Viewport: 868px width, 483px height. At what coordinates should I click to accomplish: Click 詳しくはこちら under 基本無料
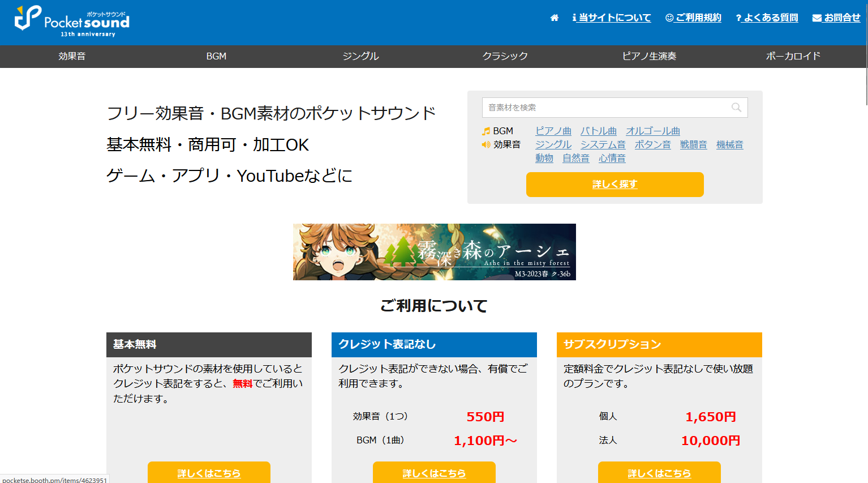(209, 473)
